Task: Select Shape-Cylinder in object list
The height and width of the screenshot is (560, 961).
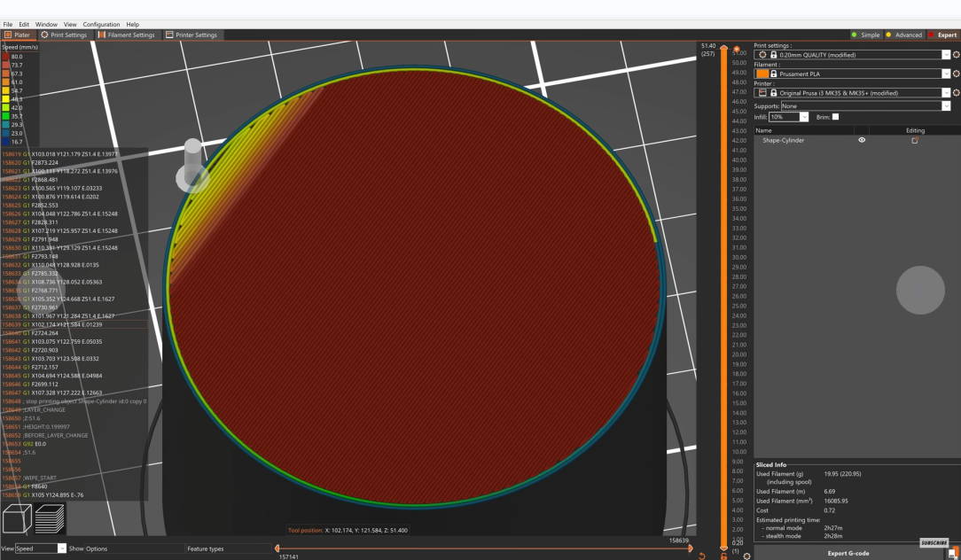Action: (x=784, y=140)
